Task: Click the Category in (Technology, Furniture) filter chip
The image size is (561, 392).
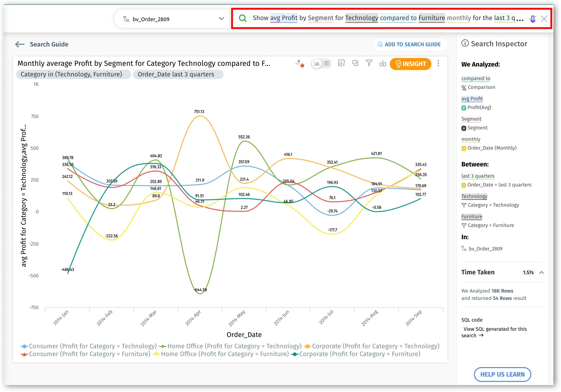Action: [71, 74]
